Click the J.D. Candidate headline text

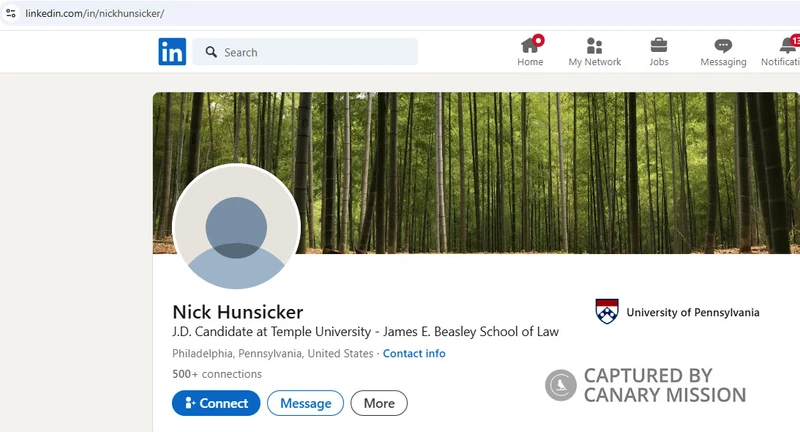click(365, 332)
